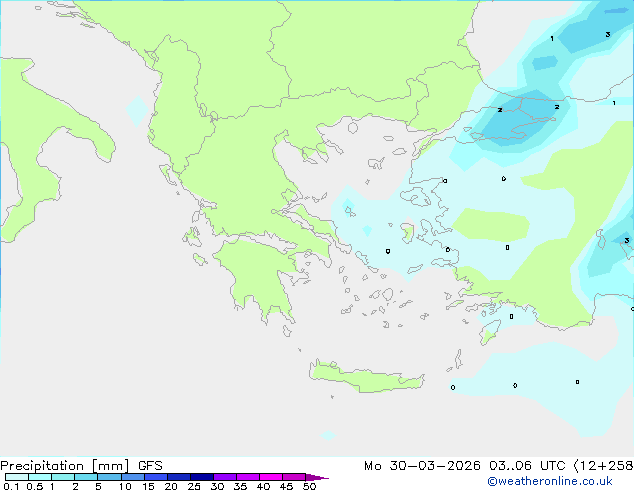634x490 pixels.
Task: Click the '25' legend scale value
Action: pyautogui.click(x=194, y=486)
